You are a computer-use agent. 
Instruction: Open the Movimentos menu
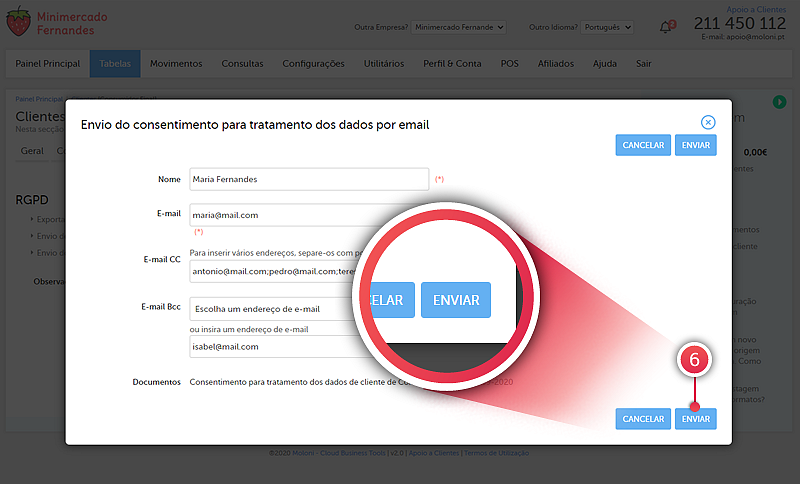tap(176, 64)
